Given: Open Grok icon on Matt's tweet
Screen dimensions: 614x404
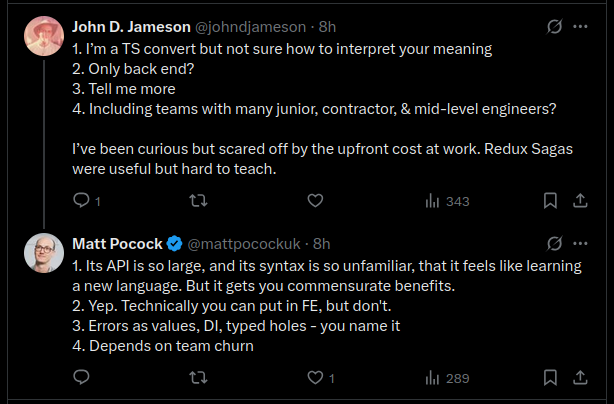Looking at the screenshot, I should coord(555,243).
